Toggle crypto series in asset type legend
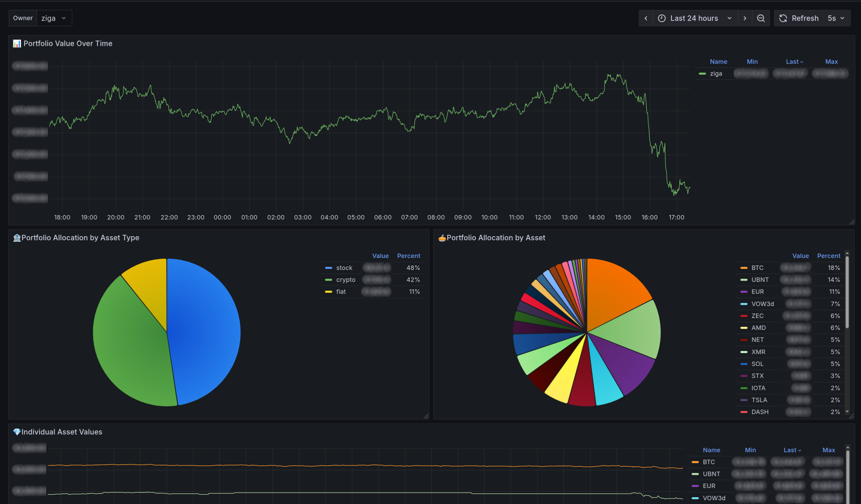861x504 pixels. 345,279
